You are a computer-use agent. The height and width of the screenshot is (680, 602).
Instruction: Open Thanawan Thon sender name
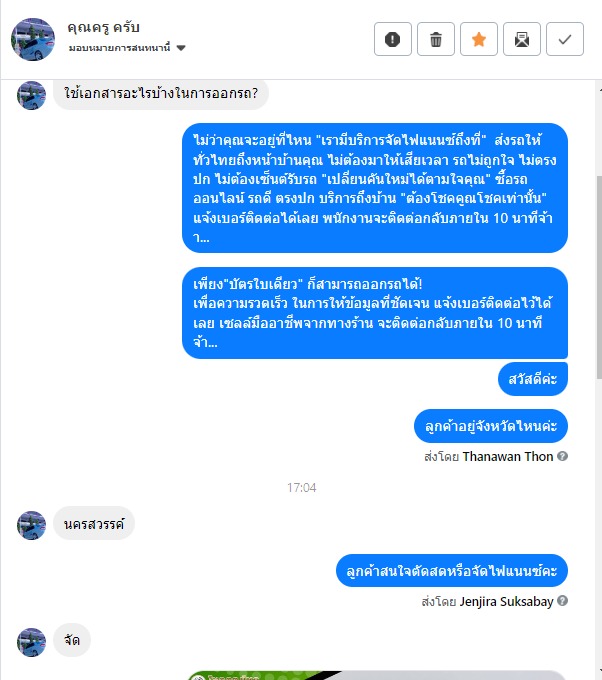507,457
